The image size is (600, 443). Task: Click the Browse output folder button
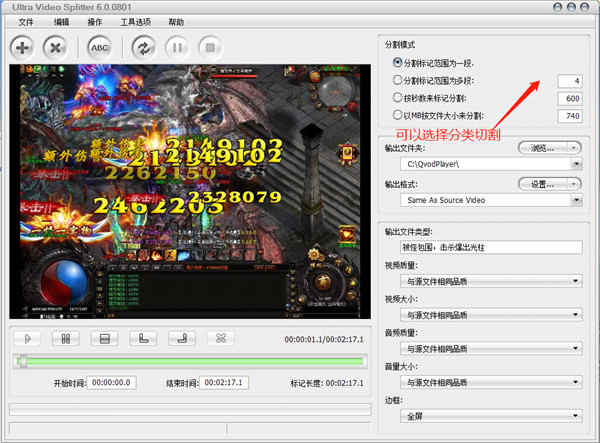[x=543, y=148]
